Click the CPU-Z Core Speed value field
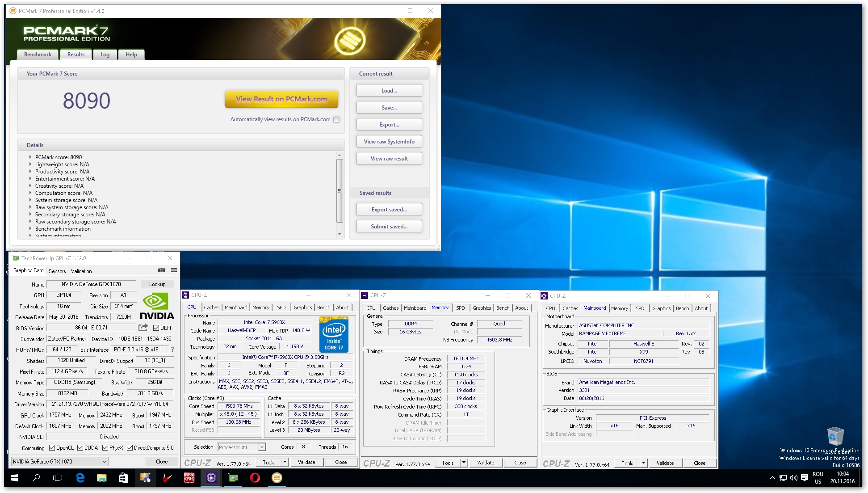The image size is (868, 493). (x=239, y=406)
